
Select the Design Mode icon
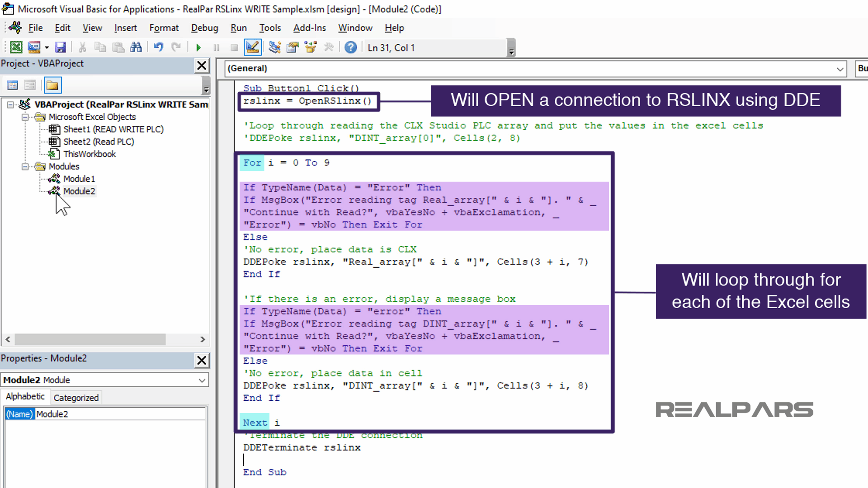pyautogui.click(x=252, y=47)
